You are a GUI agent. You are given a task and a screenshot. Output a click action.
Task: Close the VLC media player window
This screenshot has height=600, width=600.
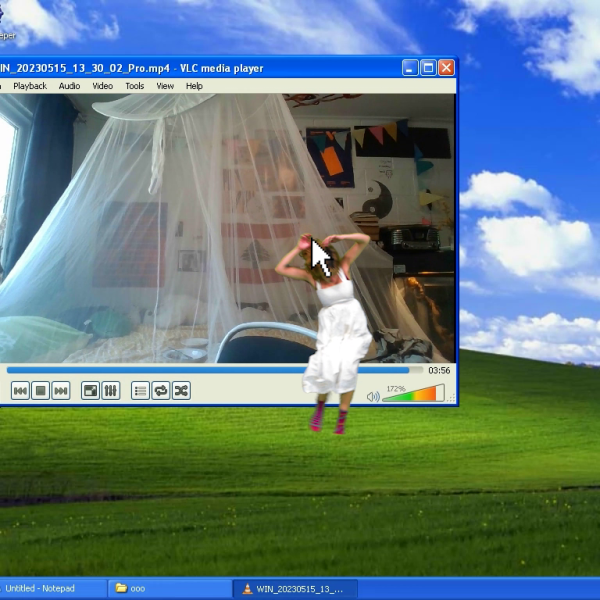pos(446,68)
